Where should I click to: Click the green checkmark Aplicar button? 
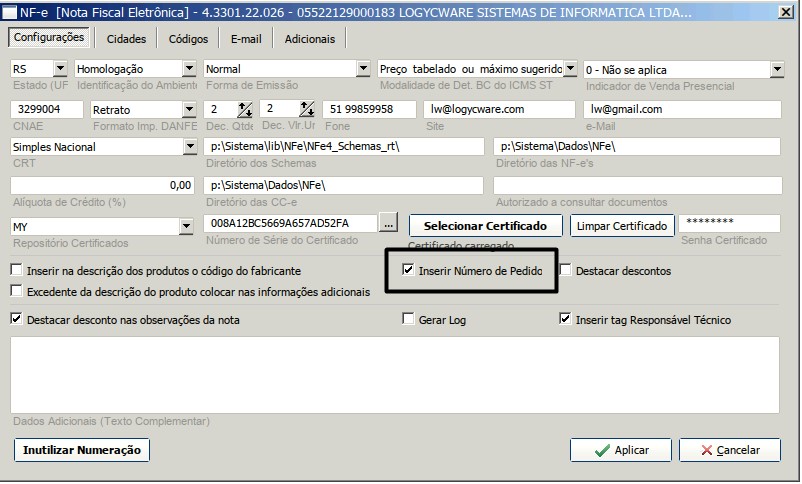point(620,450)
